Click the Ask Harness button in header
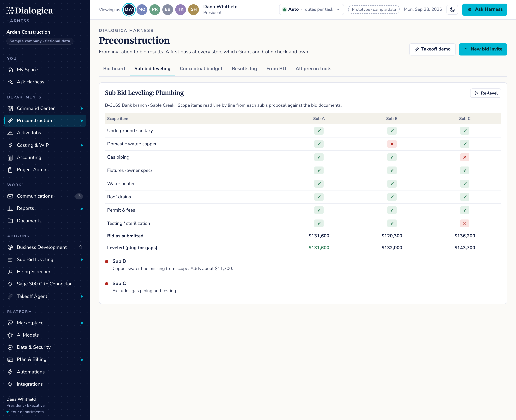Viewport: 516px width, 420px height. tap(484, 10)
